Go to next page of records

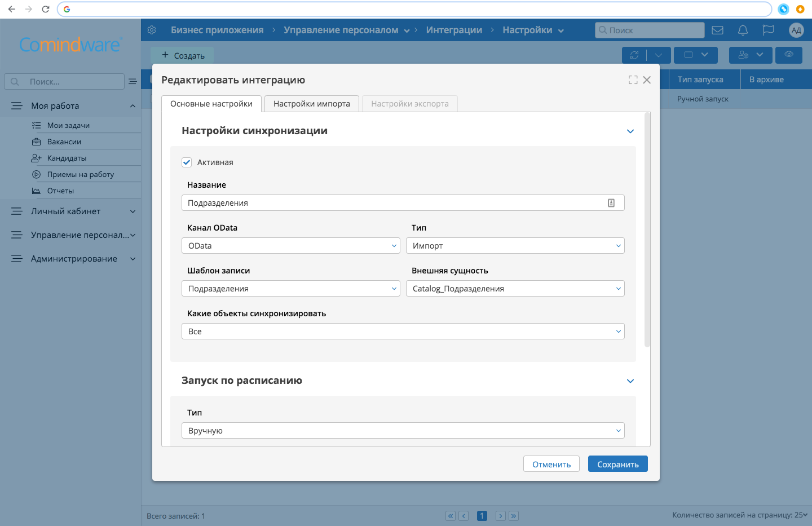tap(500, 516)
